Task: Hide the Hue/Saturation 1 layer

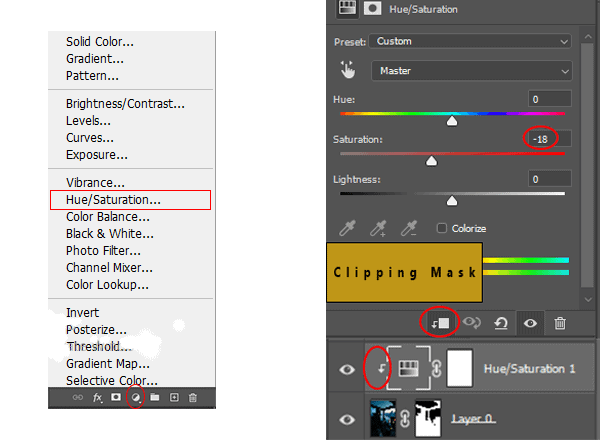Action: 347,369
